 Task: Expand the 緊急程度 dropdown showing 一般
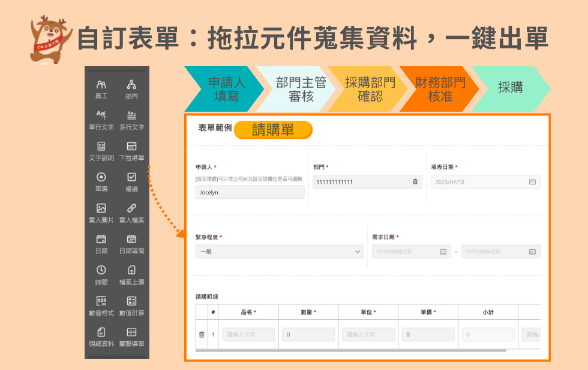(x=280, y=252)
